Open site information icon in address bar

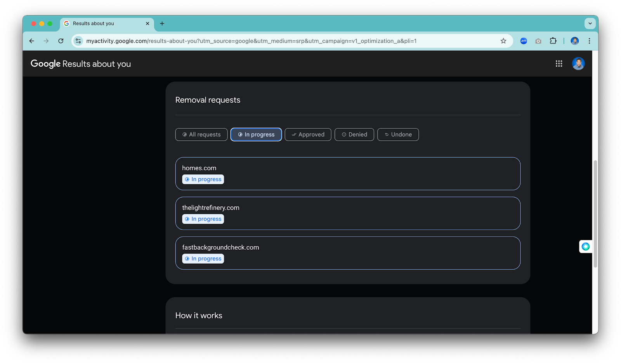[78, 41]
